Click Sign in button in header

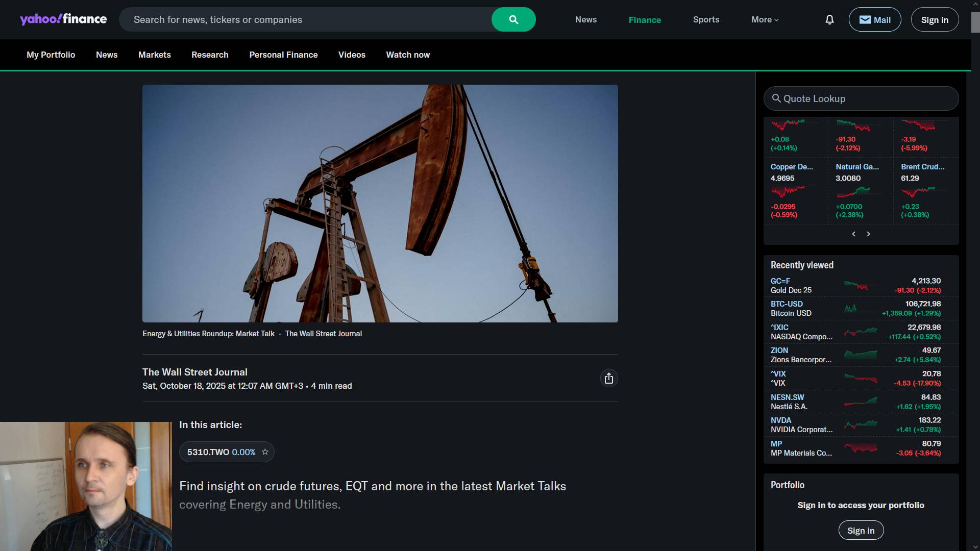click(934, 20)
